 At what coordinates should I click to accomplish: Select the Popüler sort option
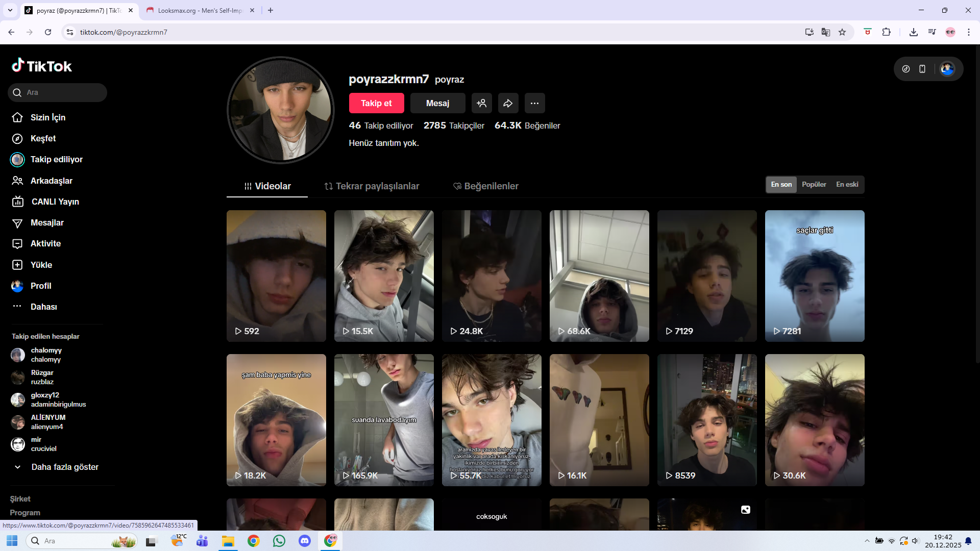point(814,185)
